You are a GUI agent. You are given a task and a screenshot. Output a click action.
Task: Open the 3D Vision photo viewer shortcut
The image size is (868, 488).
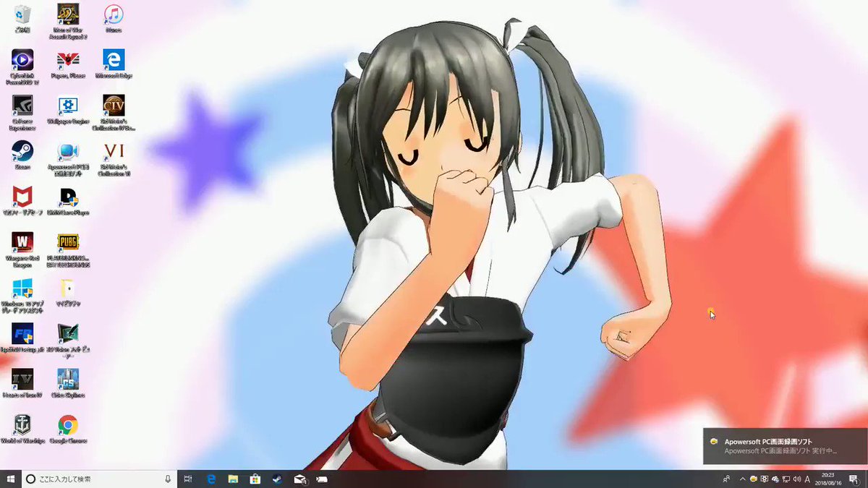coord(68,341)
